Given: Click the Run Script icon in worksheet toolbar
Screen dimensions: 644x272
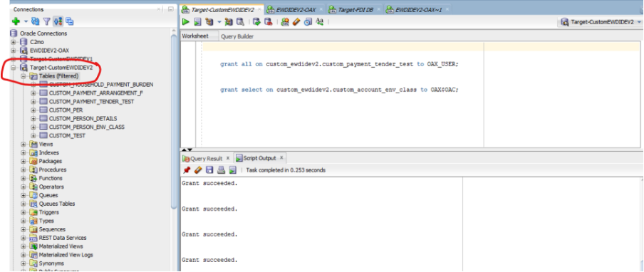Looking at the screenshot, I should click(x=197, y=22).
